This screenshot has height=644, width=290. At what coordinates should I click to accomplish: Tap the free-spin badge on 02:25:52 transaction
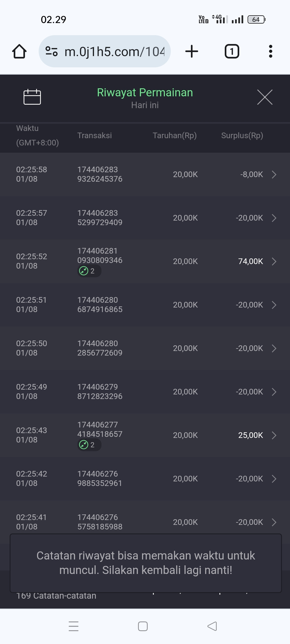click(89, 271)
